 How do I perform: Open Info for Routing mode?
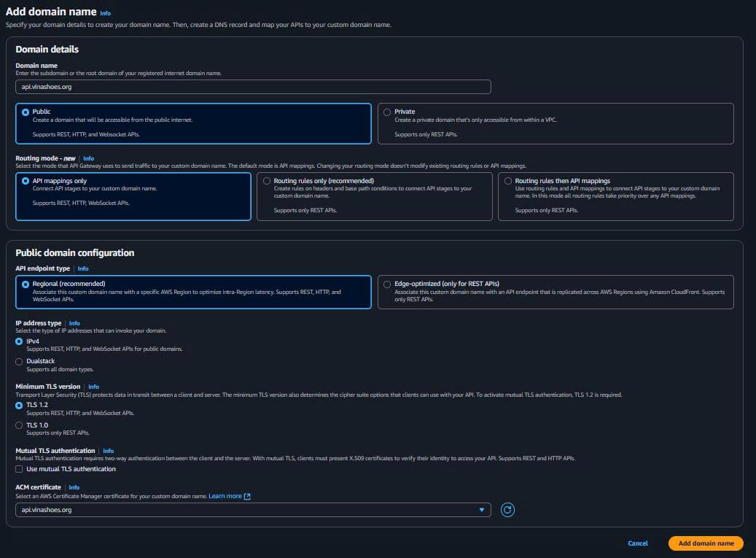coord(88,158)
